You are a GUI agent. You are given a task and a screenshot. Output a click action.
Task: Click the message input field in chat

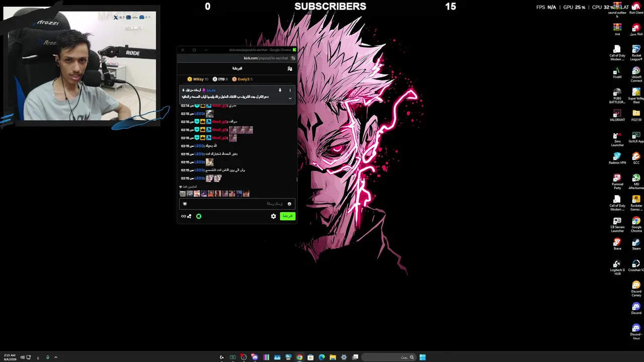tap(236, 204)
